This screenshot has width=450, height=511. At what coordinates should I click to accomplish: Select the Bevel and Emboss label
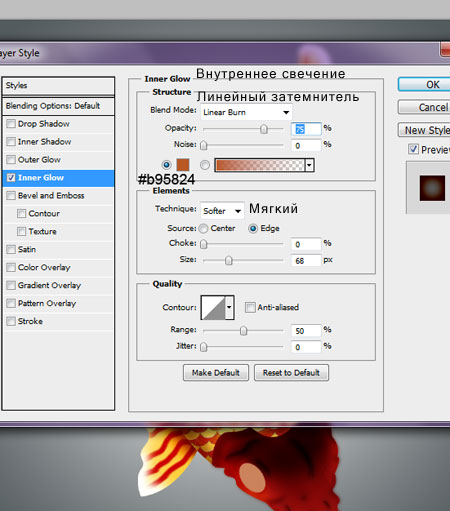coord(51,195)
